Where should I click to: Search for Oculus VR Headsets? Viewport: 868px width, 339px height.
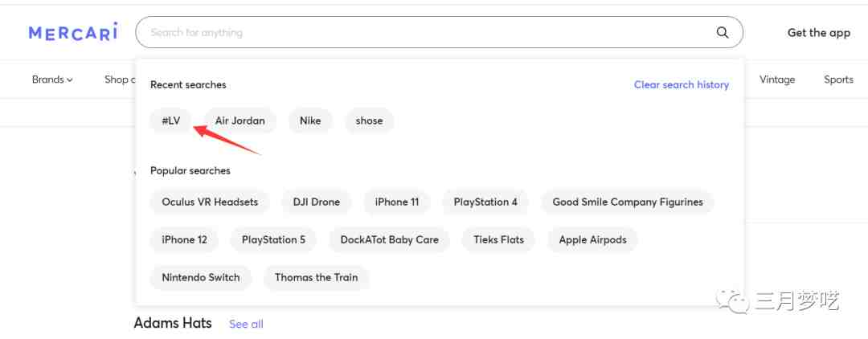[210, 202]
